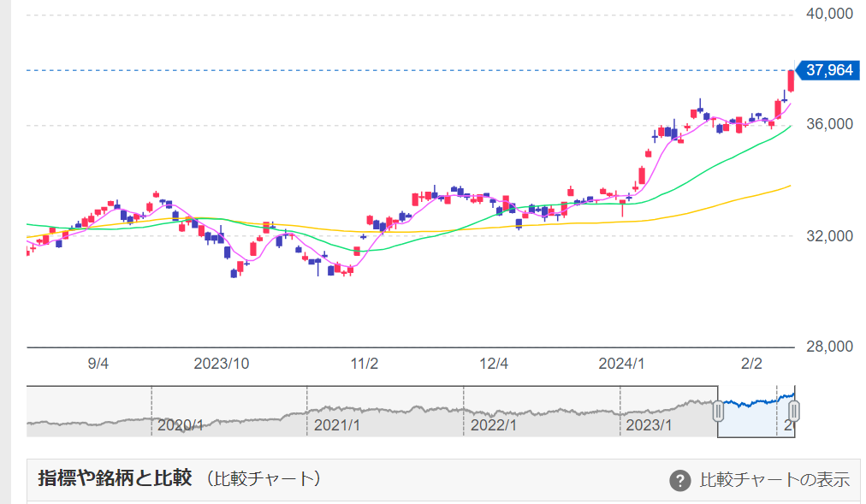Click the 2024/1 date axis label

(622, 364)
